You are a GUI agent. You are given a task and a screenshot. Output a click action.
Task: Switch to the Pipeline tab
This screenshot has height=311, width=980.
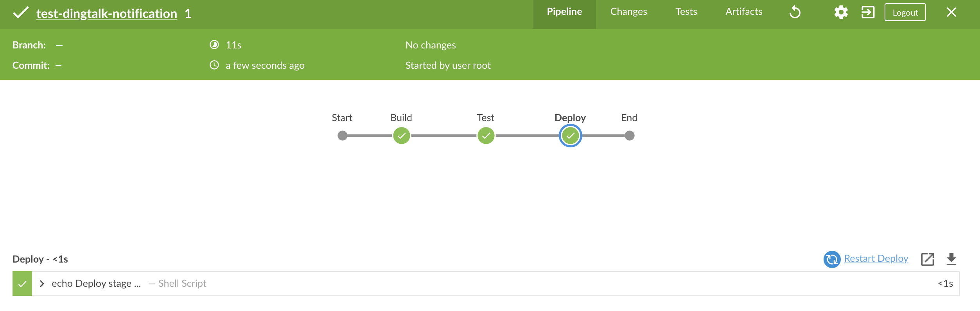564,12
